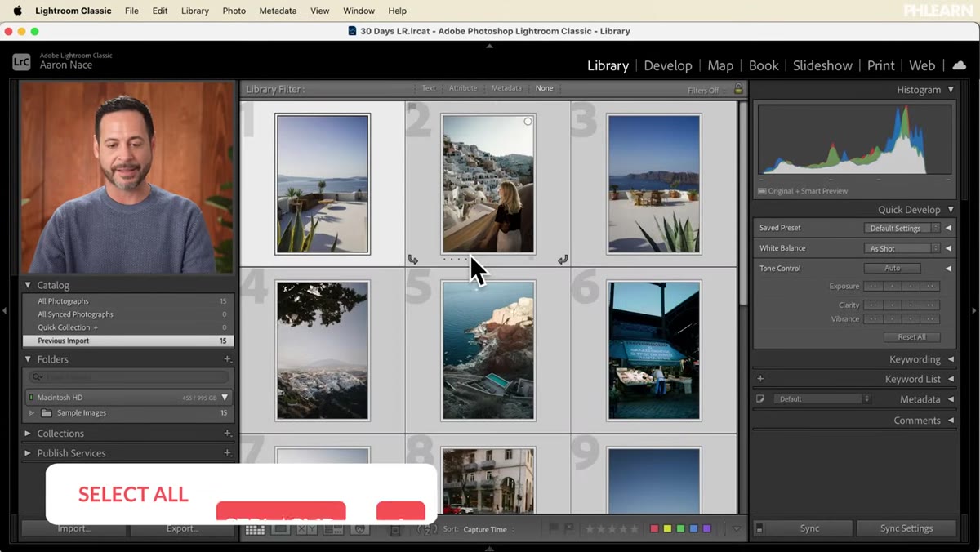Click the Metadata panel note icon
The width and height of the screenshot is (980, 552).
coord(760,399)
